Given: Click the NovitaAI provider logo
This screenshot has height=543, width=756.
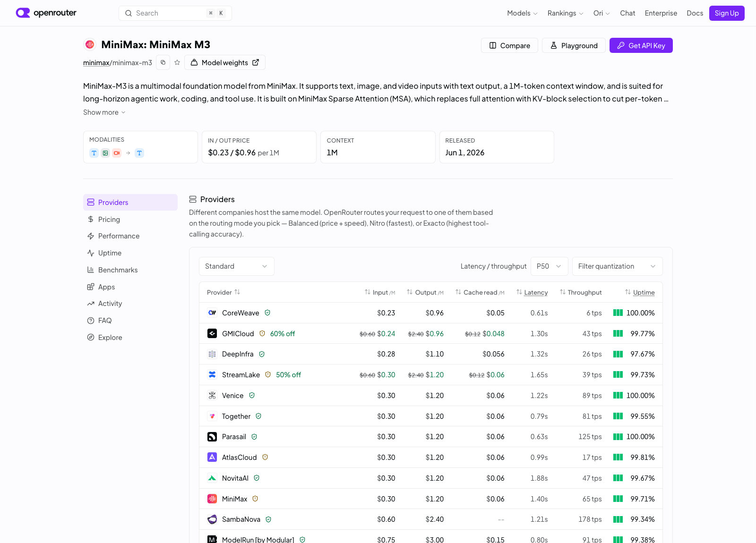Looking at the screenshot, I should tap(212, 478).
